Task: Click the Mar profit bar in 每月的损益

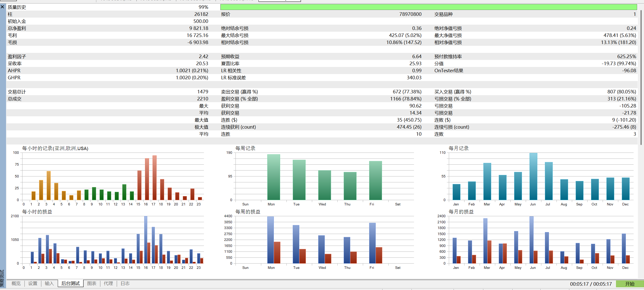Action: tap(485, 241)
